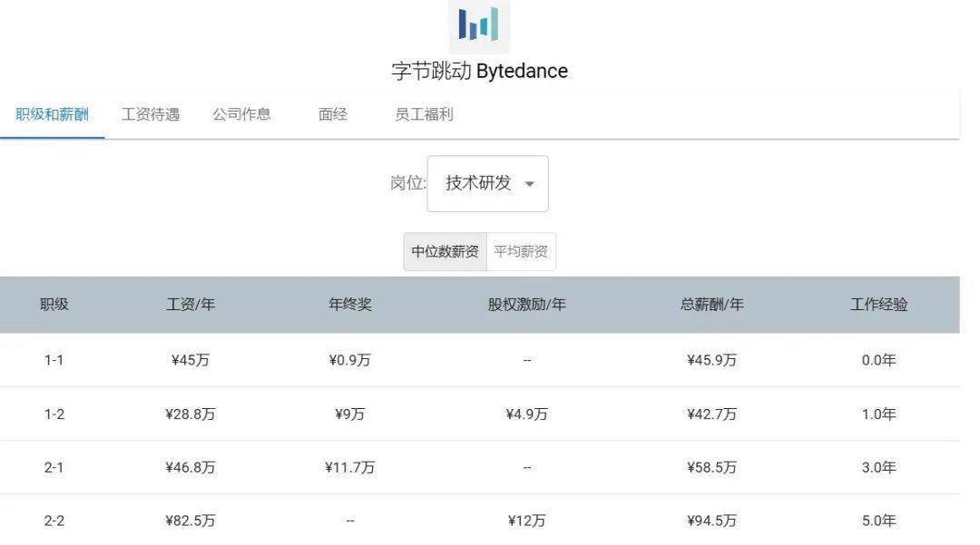Click the 2-1 level row

coord(54,468)
